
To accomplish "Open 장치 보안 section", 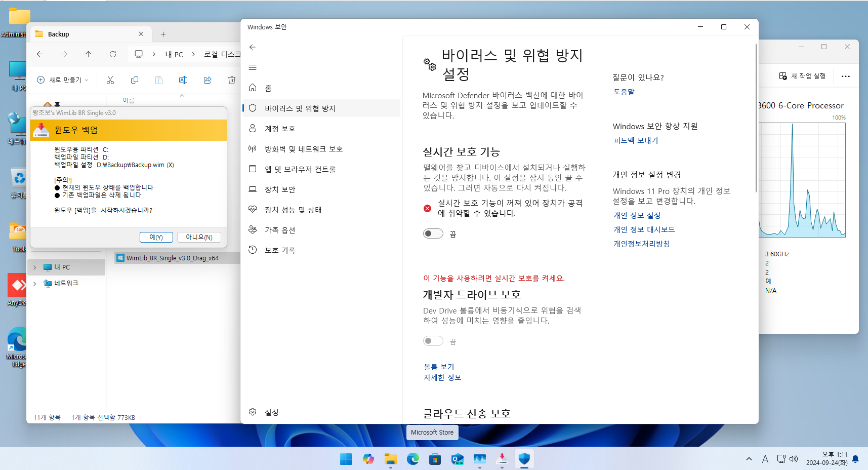I will pyautogui.click(x=321, y=189).
